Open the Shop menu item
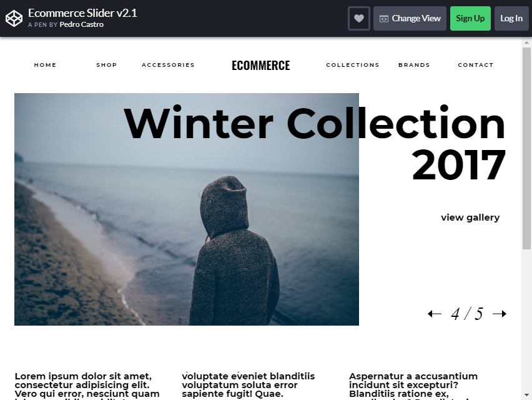Viewport: 532px width, 400px height. [107, 65]
